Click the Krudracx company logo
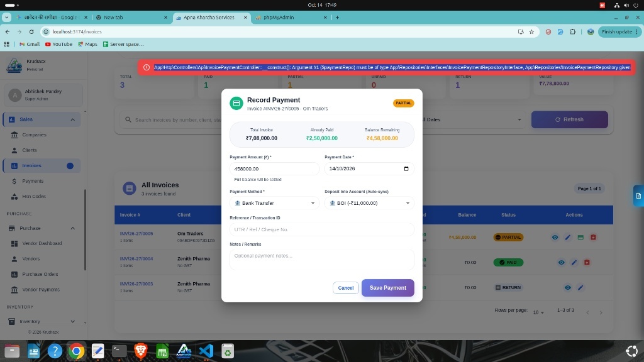The height and width of the screenshot is (362, 644). (14, 65)
